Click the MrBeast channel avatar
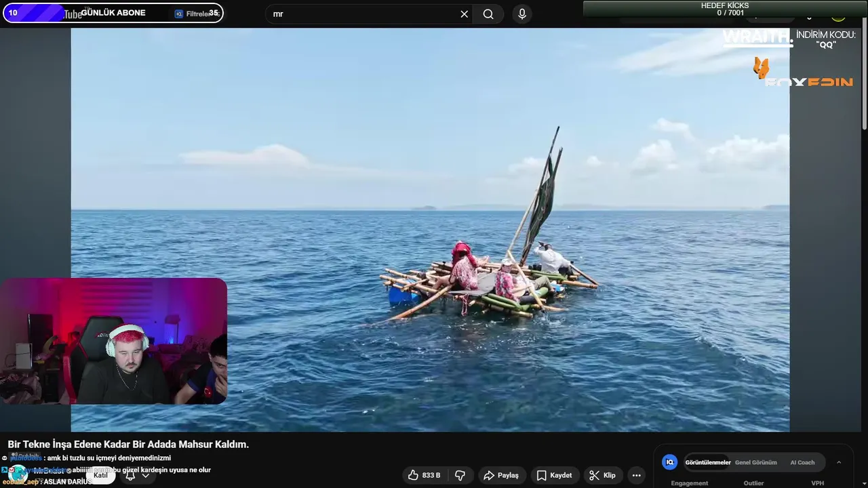This screenshot has height=488, width=868. [18, 473]
